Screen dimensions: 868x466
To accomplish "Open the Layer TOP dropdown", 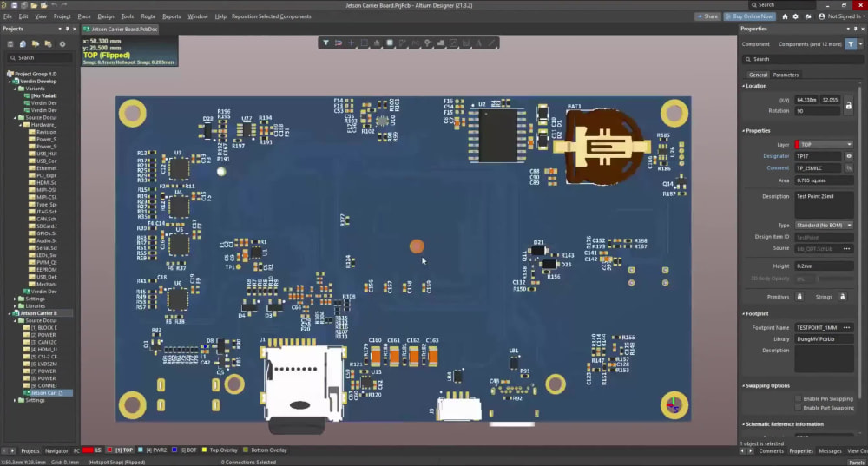I will pos(824,144).
